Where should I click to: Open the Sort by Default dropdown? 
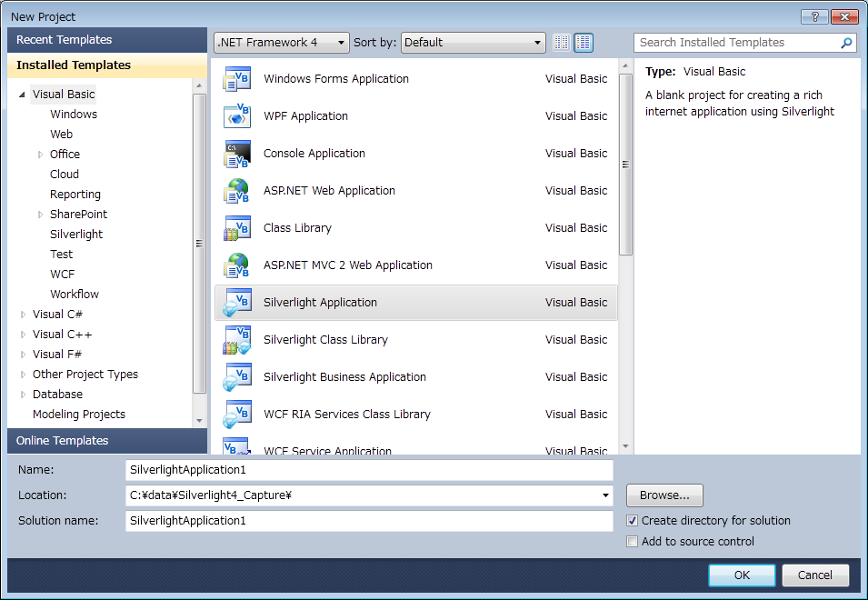tap(474, 43)
